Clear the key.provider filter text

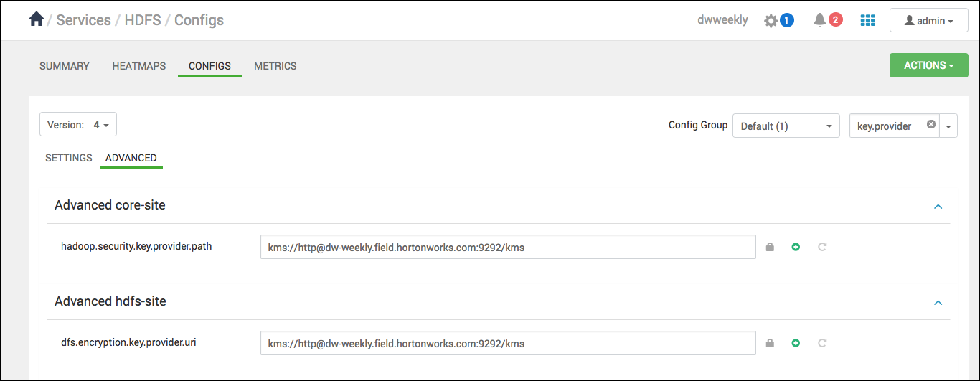pos(931,124)
